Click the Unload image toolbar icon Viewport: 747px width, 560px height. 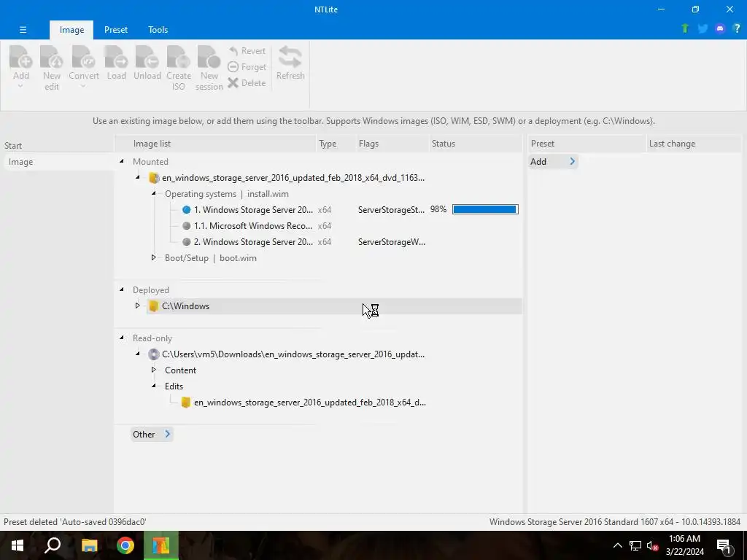(147, 57)
